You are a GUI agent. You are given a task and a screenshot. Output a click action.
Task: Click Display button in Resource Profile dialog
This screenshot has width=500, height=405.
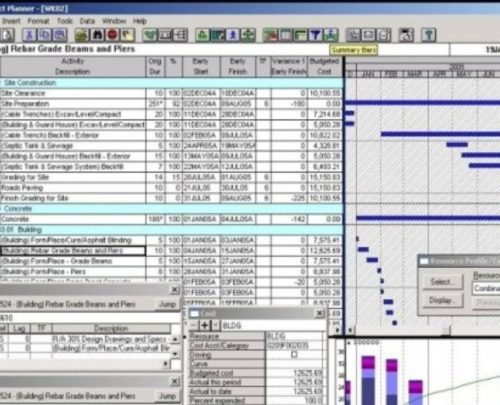pos(443,301)
